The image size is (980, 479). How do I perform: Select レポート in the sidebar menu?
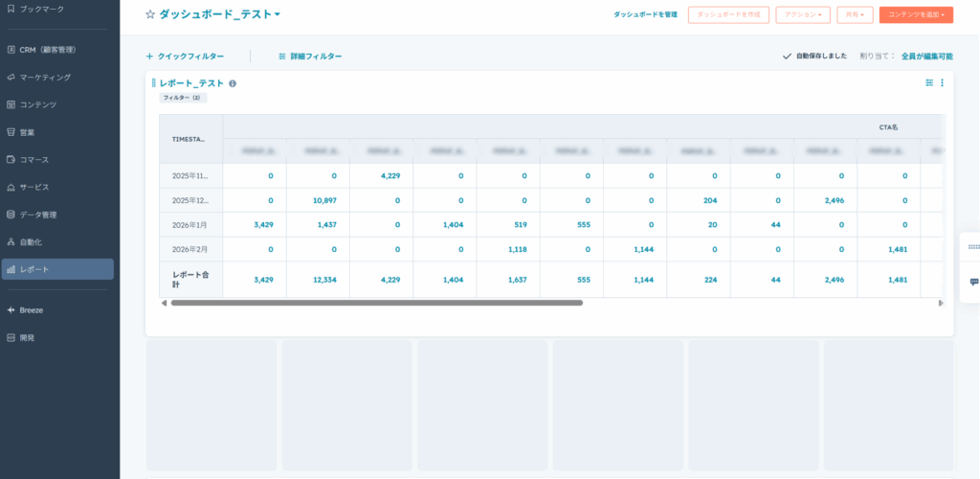pyautogui.click(x=57, y=269)
